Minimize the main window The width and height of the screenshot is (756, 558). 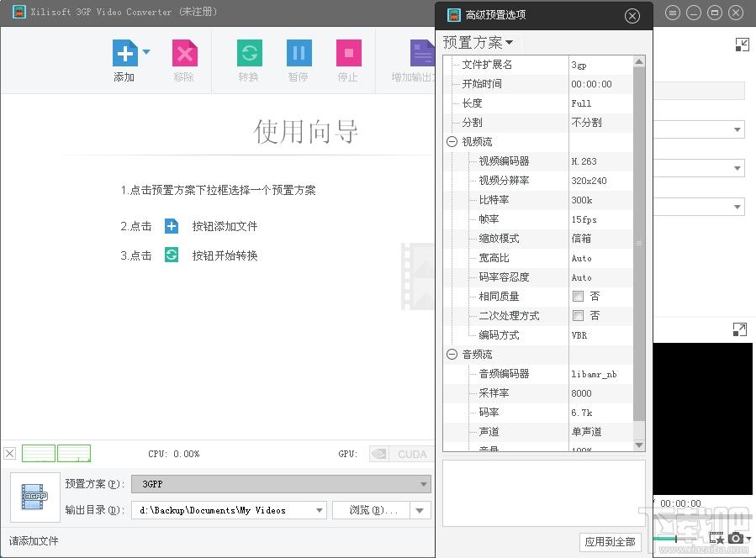693,13
